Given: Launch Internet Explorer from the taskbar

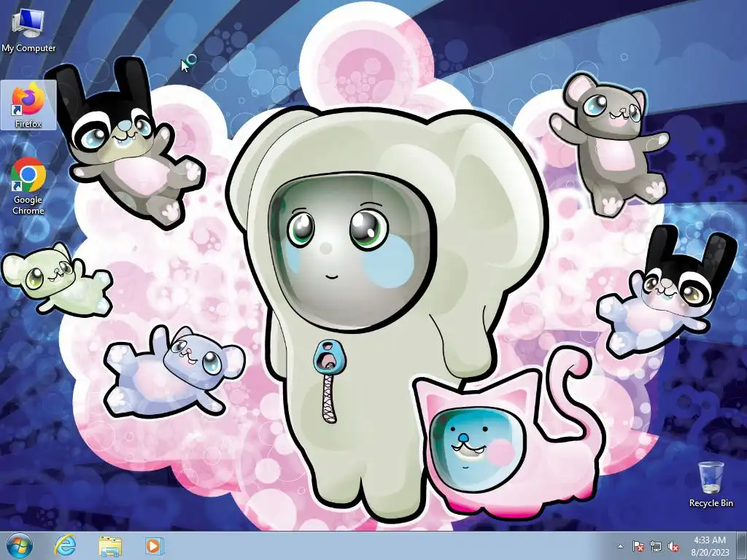Looking at the screenshot, I should (65, 545).
